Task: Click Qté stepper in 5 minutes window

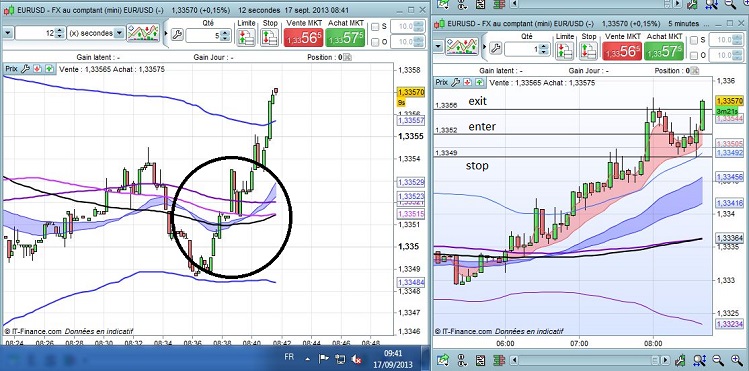Action: coord(544,49)
